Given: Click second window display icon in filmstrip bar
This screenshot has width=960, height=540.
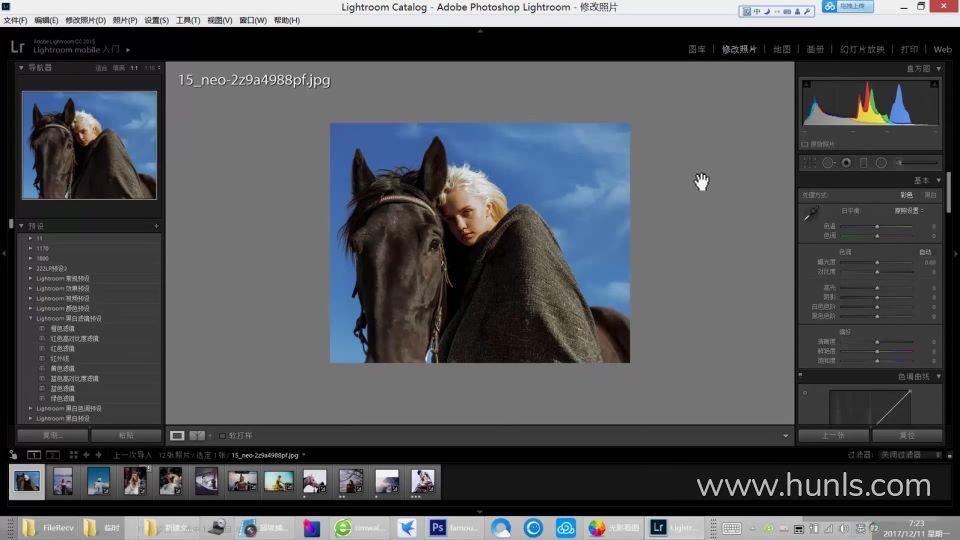Looking at the screenshot, I should point(53,455).
